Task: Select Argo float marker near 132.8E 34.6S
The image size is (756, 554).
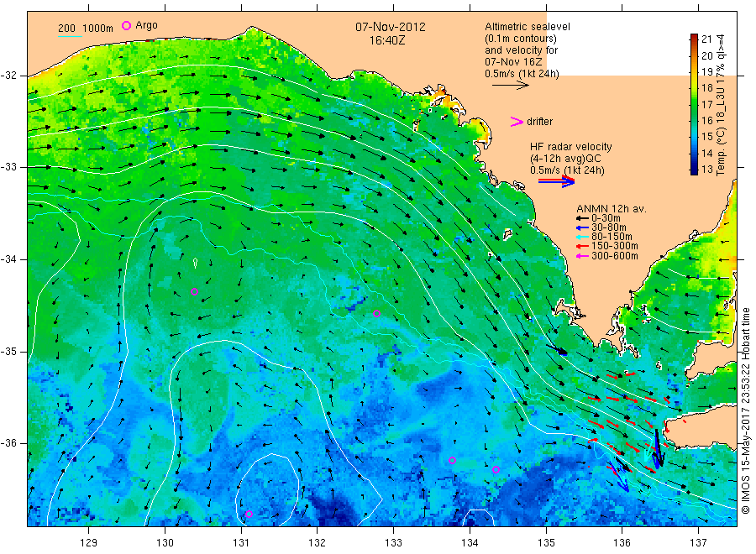Action: tap(377, 314)
